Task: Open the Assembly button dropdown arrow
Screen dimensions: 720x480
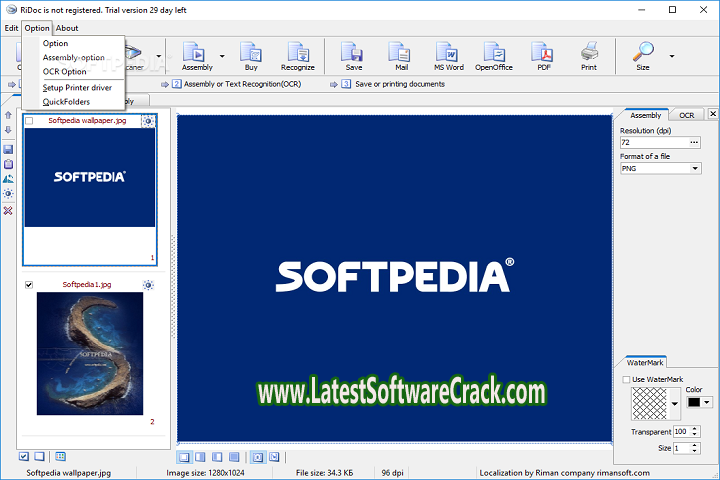Action: click(222, 56)
